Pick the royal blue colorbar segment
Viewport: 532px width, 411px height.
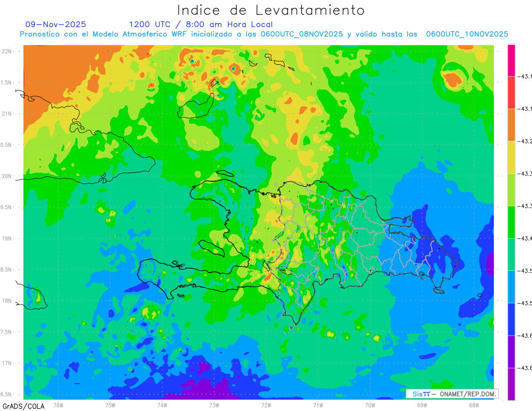pyautogui.click(x=511, y=319)
